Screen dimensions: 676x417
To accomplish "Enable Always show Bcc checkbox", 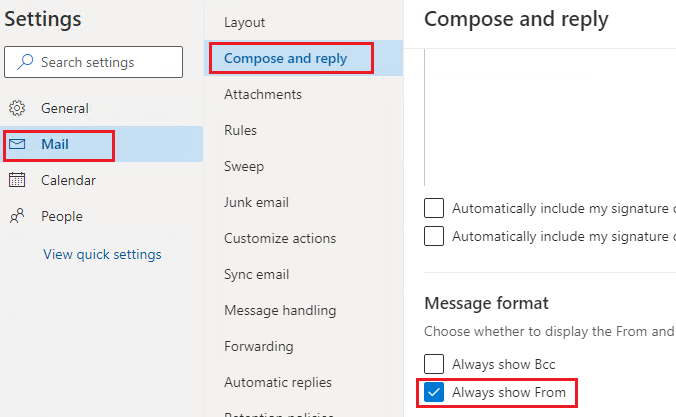I will [x=434, y=364].
